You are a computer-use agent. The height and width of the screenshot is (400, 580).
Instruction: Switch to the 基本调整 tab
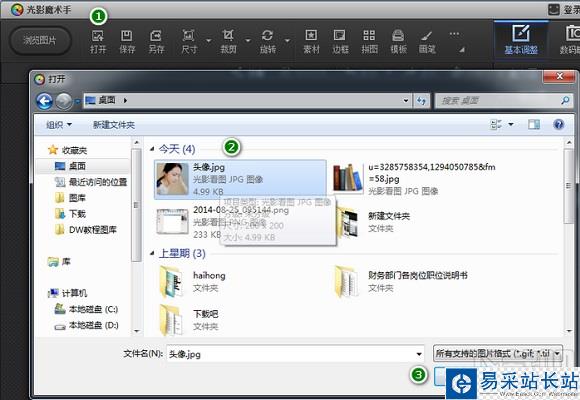521,40
